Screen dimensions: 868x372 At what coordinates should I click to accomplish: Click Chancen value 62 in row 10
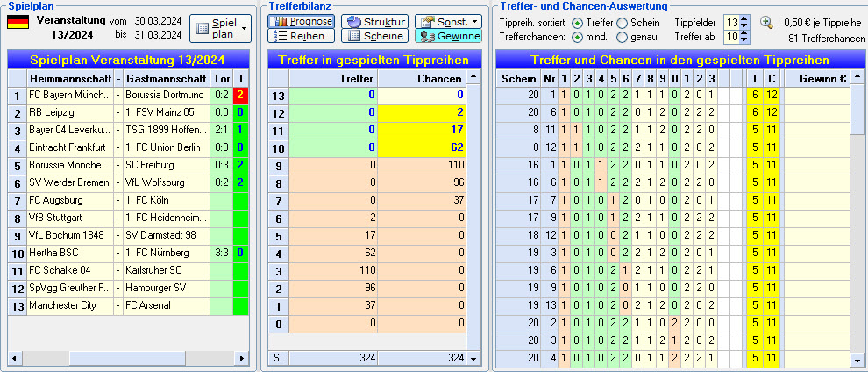[x=422, y=147]
